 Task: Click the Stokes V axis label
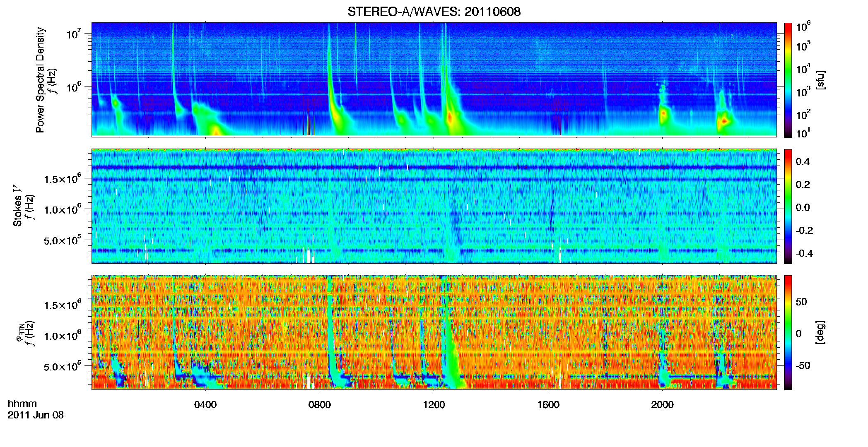point(18,206)
